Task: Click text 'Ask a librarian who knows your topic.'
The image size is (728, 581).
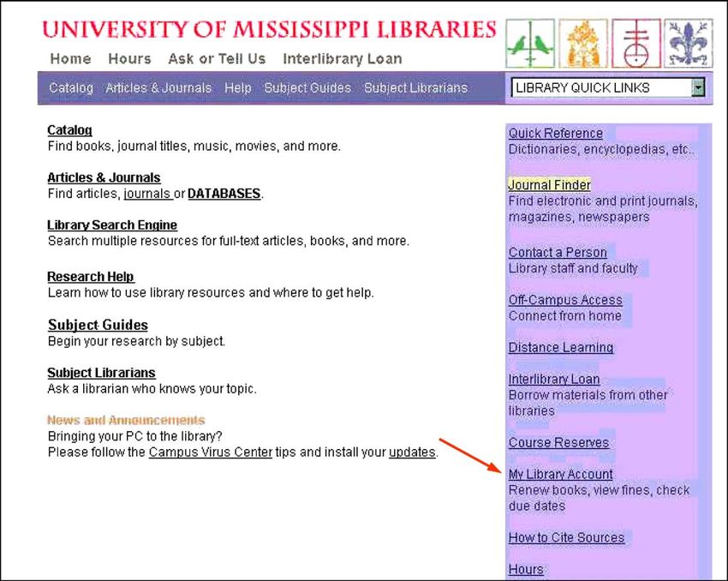Action: 152,388
